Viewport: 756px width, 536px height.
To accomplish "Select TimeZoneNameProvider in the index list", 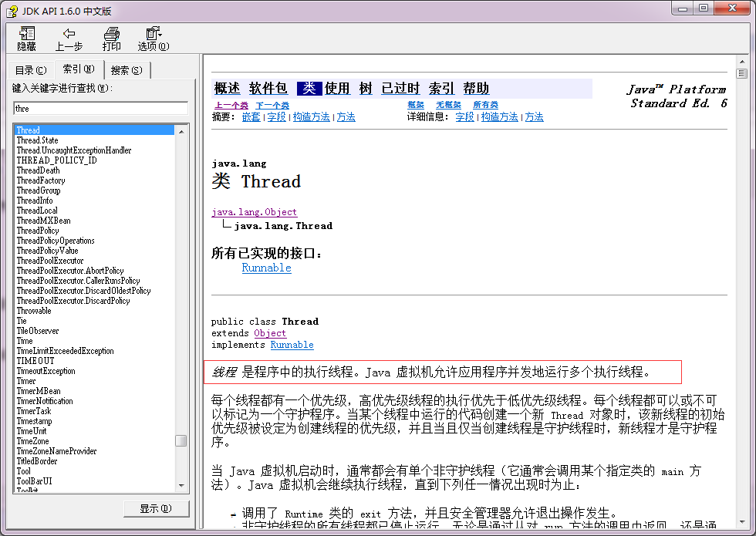I will (x=56, y=451).
